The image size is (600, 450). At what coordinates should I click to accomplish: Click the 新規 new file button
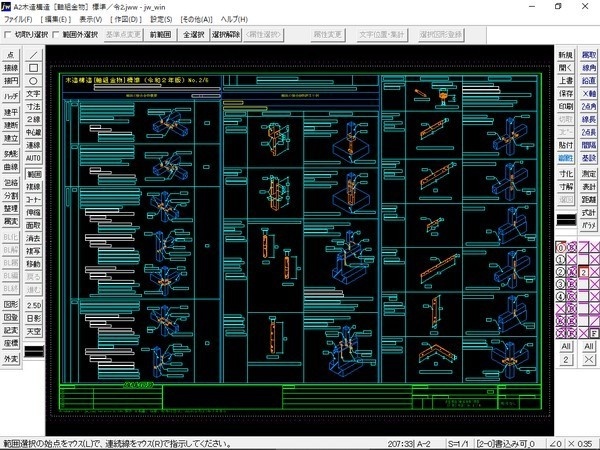pos(566,55)
